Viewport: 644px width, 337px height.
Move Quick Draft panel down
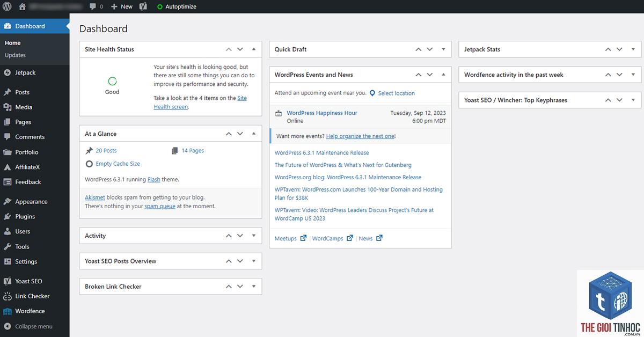point(430,49)
